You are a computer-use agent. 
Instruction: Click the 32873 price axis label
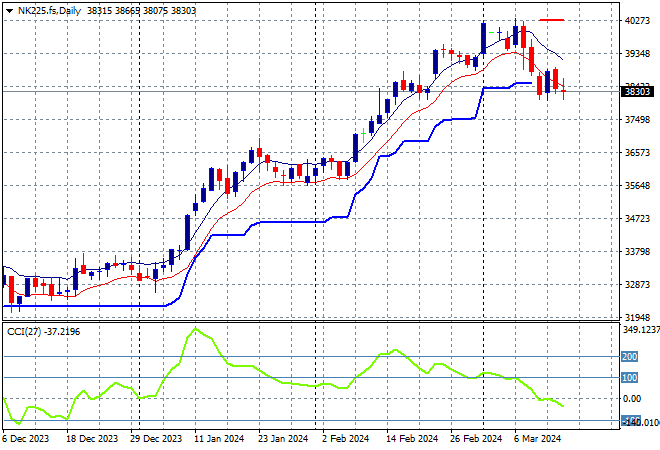pyautogui.click(x=637, y=285)
